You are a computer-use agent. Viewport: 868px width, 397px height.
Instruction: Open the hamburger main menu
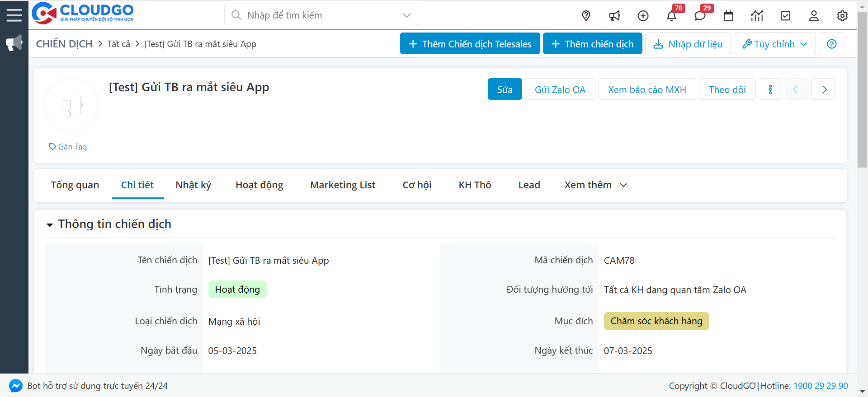point(14,15)
